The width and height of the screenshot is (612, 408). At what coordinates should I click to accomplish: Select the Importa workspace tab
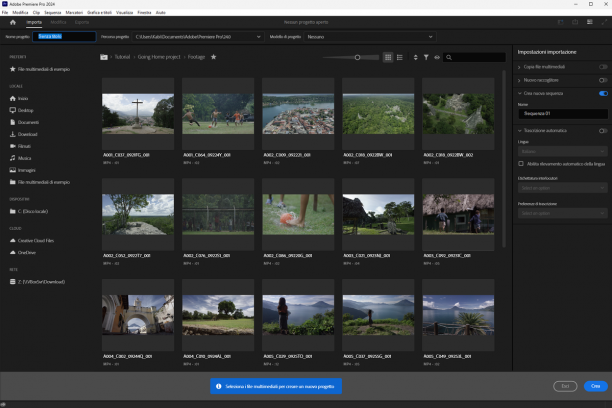point(34,22)
